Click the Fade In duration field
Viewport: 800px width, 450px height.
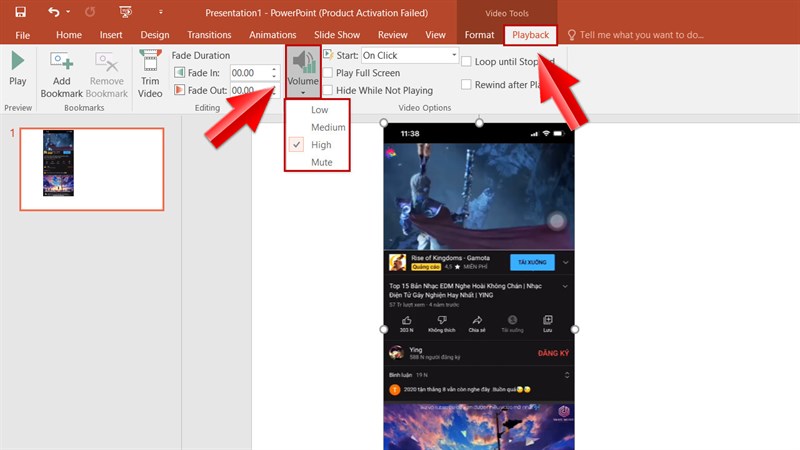pos(249,73)
